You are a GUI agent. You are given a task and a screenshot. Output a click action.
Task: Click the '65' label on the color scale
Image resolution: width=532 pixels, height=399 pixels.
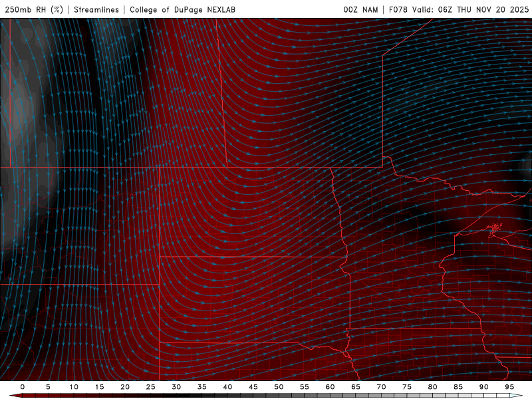pyautogui.click(x=356, y=387)
